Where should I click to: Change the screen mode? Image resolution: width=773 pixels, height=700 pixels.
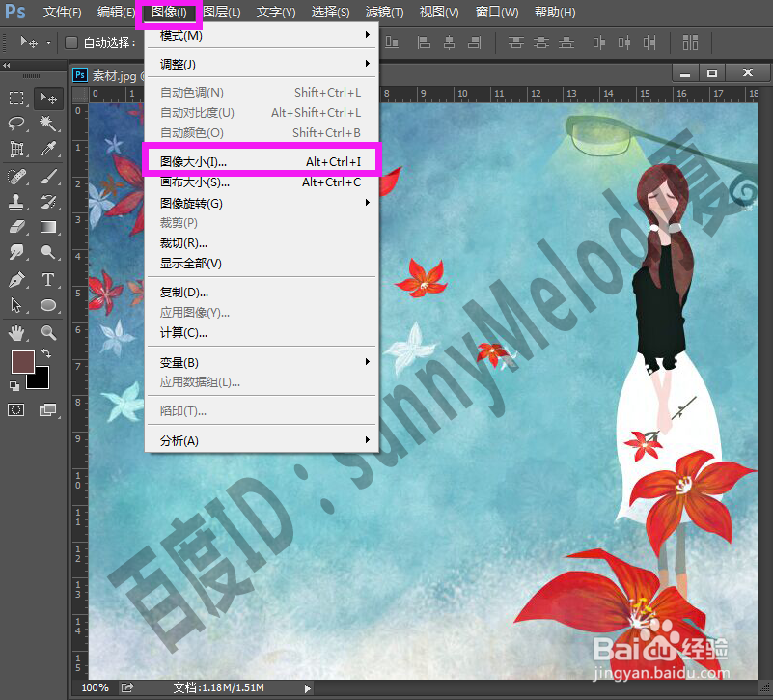click(x=48, y=410)
